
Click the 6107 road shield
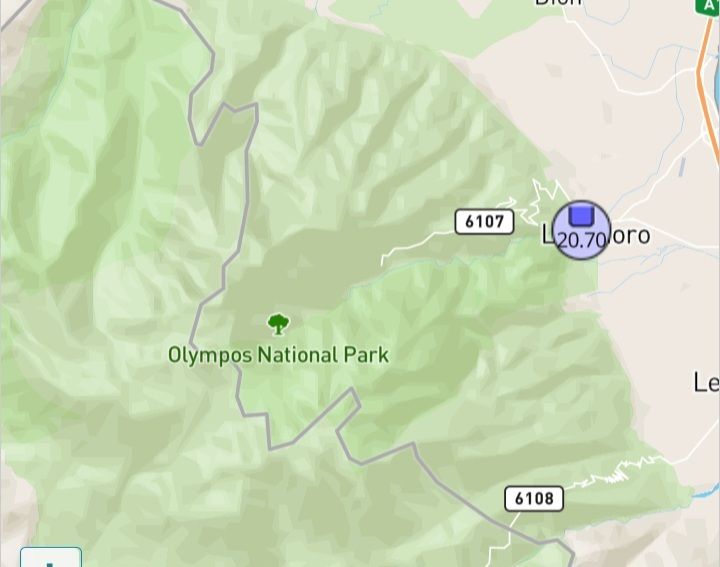point(484,222)
